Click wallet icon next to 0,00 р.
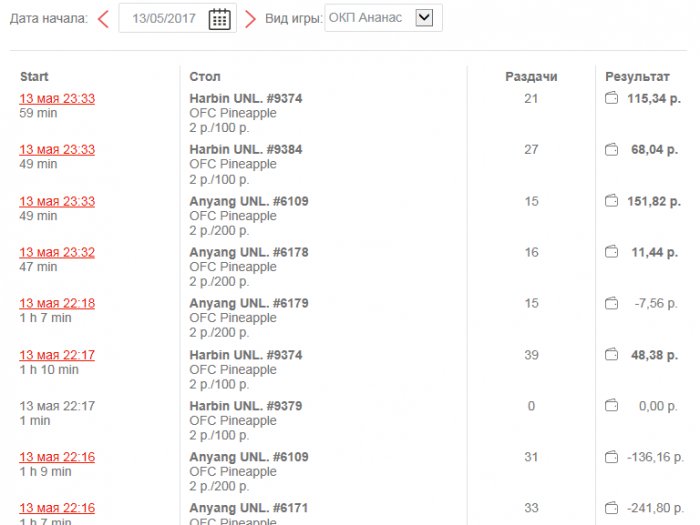 [611, 405]
